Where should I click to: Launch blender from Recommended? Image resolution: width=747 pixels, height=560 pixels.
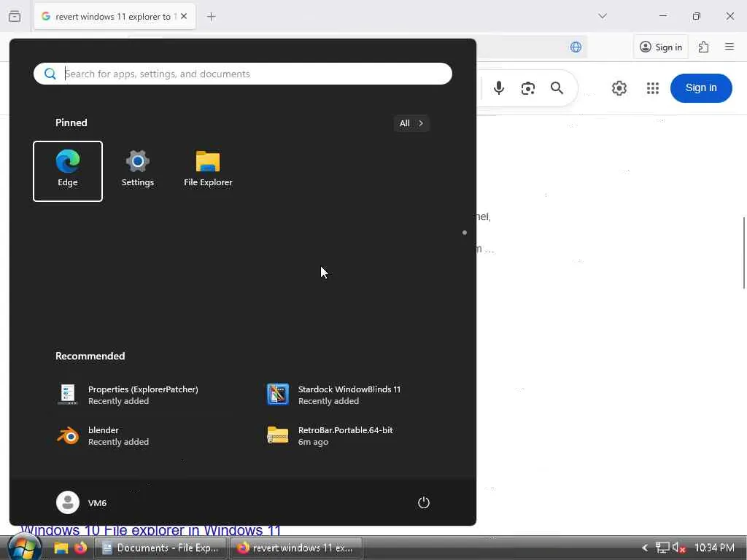(138, 436)
